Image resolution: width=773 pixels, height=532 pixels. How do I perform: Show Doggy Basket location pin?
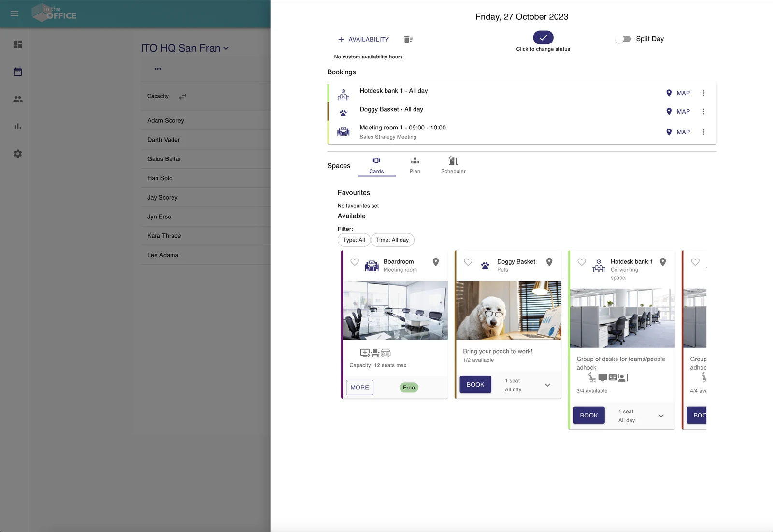pyautogui.click(x=549, y=262)
